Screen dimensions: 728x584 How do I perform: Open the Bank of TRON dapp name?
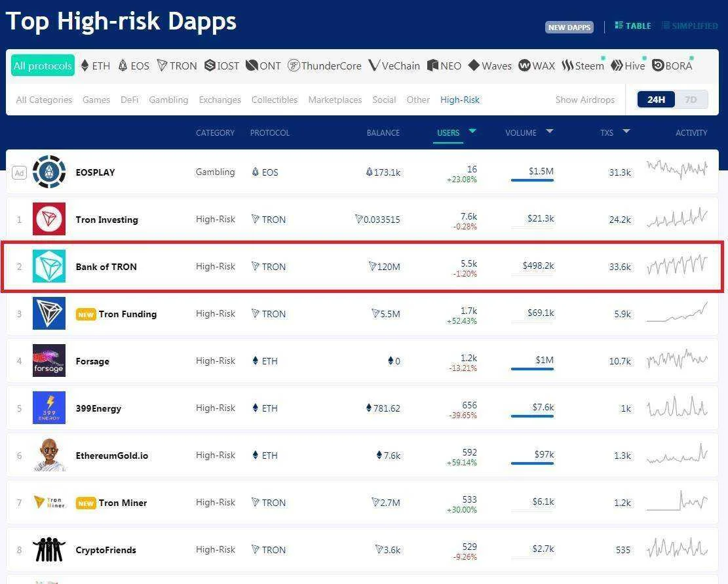pyautogui.click(x=106, y=267)
